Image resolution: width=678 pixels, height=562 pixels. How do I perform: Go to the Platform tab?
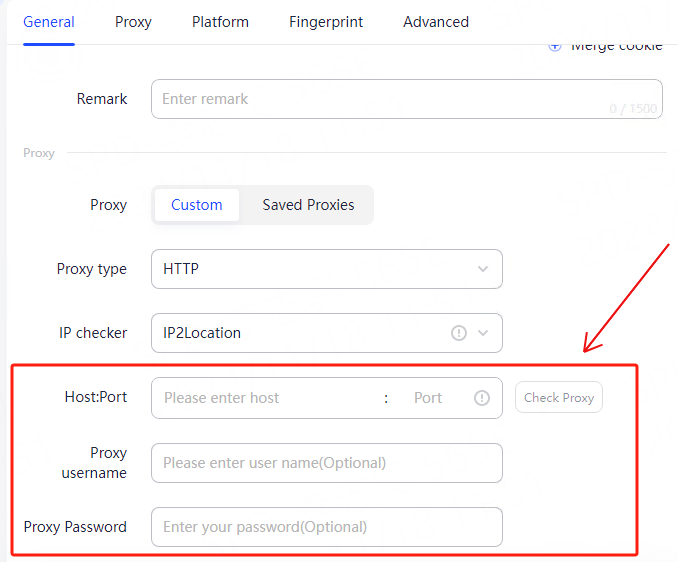tap(220, 21)
